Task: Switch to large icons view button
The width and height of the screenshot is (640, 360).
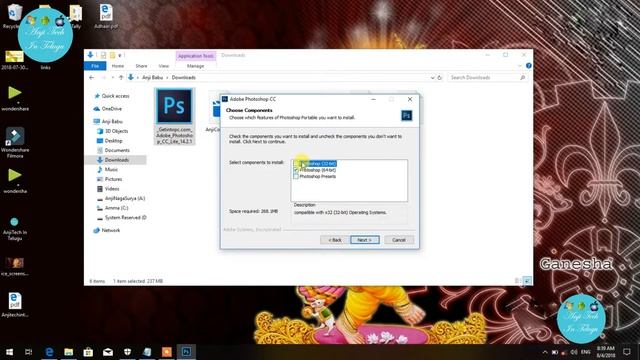Action: 527,281
